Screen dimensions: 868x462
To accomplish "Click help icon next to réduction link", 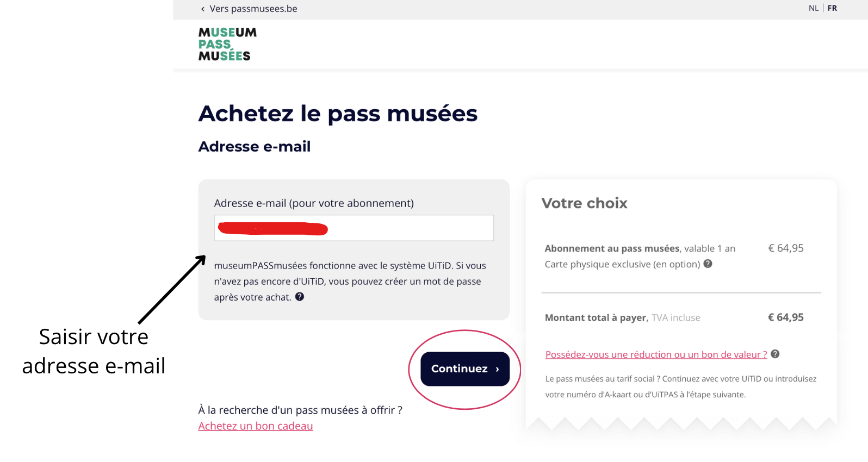I will pos(775,354).
